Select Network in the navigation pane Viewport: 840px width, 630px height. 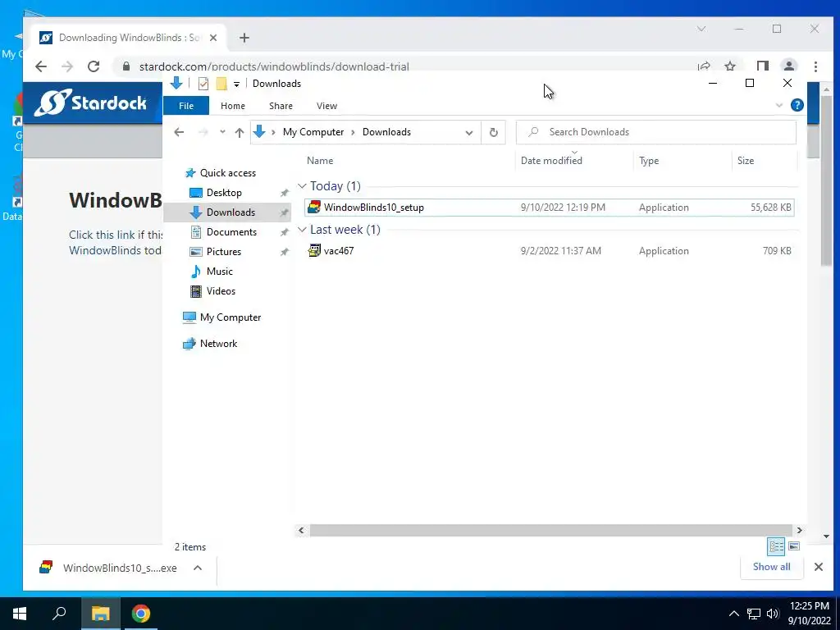(x=218, y=344)
